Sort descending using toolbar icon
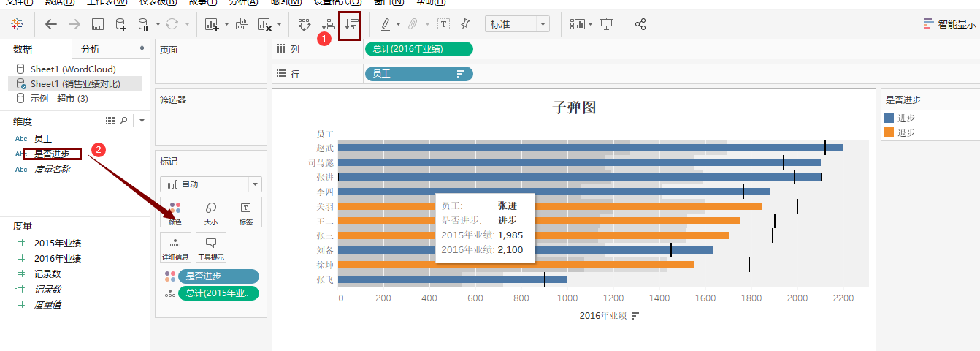980x351 pixels. coord(351,25)
